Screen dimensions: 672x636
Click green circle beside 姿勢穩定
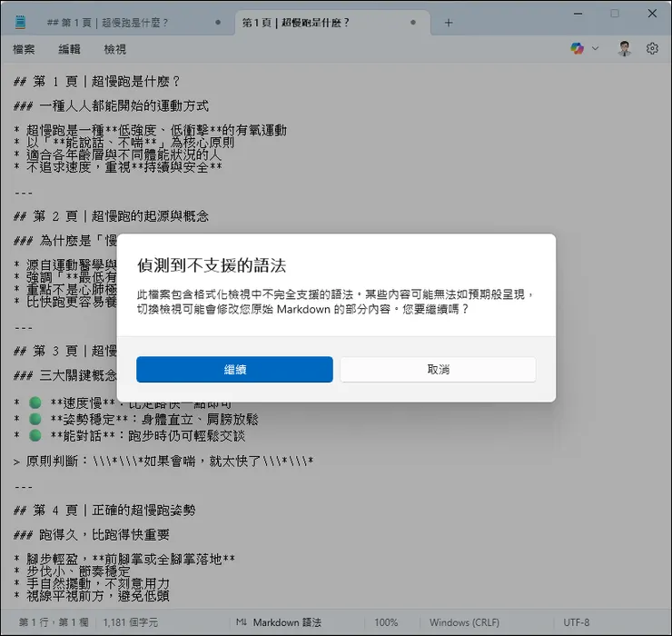35,419
